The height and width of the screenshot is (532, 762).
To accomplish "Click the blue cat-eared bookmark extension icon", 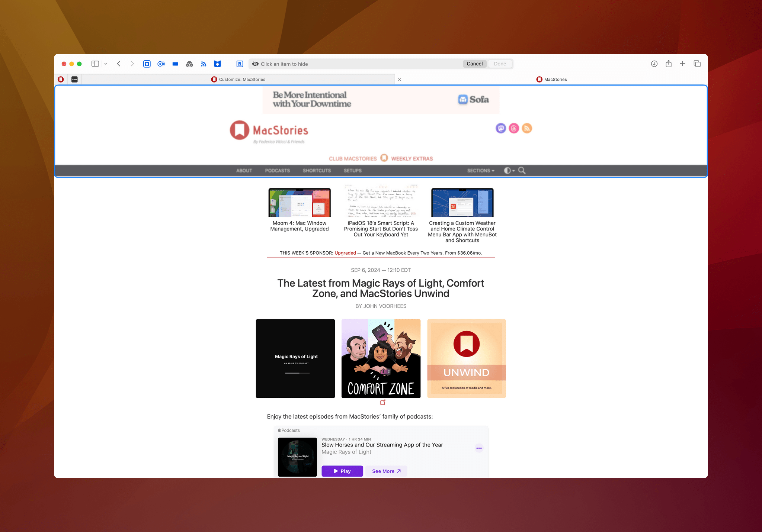I will 218,64.
